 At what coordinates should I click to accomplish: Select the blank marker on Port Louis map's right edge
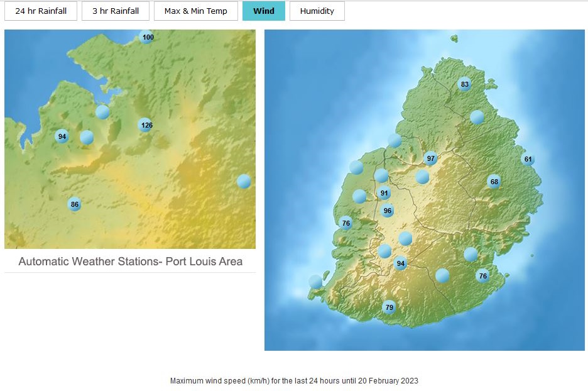(244, 182)
